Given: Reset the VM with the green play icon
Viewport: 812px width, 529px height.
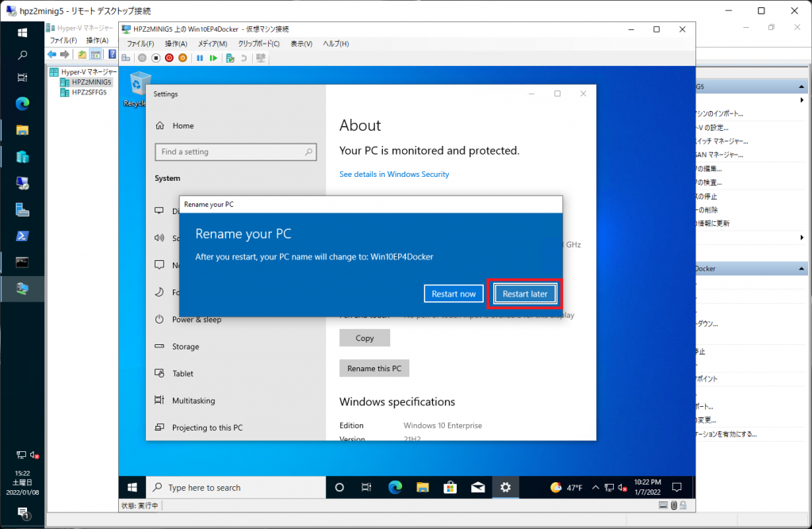Looking at the screenshot, I should [x=213, y=58].
